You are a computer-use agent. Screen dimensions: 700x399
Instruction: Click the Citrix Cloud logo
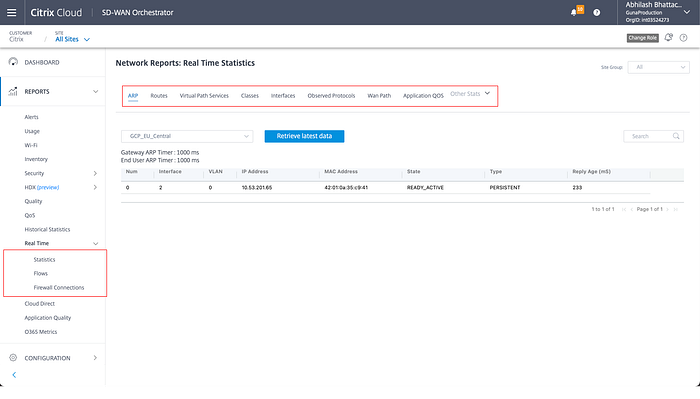56,12
